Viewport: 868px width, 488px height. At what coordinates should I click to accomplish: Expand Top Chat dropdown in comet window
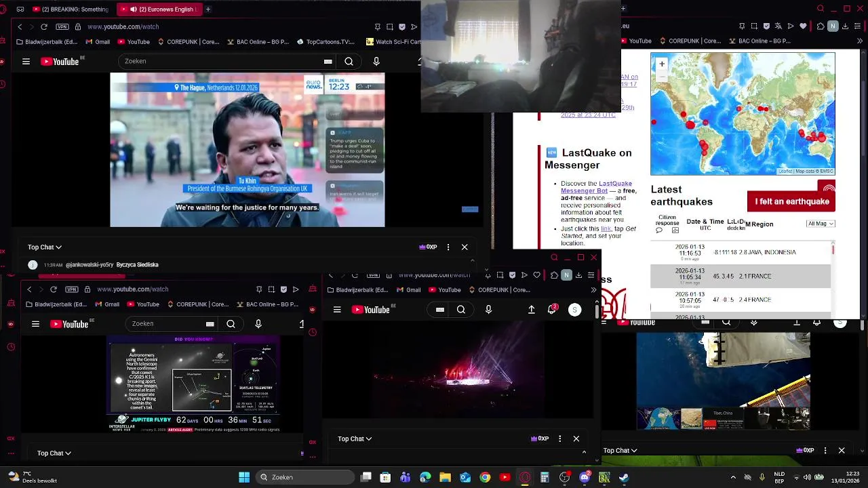[x=54, y=453]
